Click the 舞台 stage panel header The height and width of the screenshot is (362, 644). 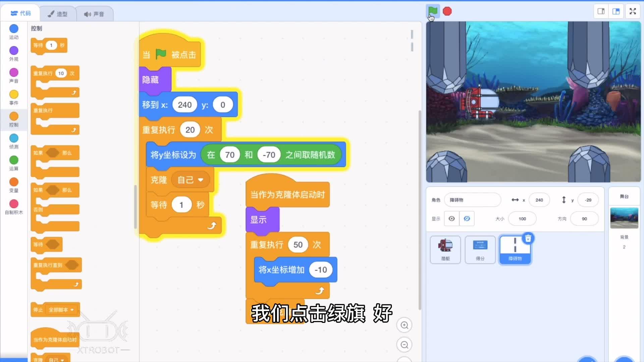[624, 196]
